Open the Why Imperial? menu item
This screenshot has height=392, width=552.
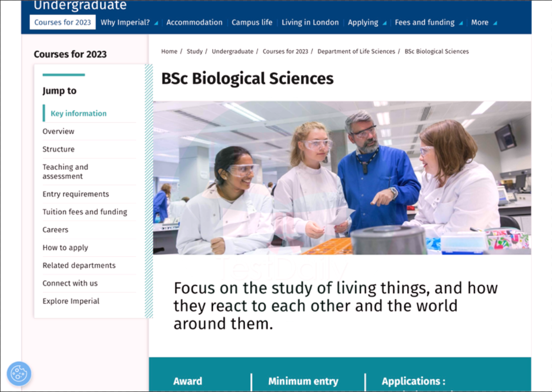coord(125,22)
